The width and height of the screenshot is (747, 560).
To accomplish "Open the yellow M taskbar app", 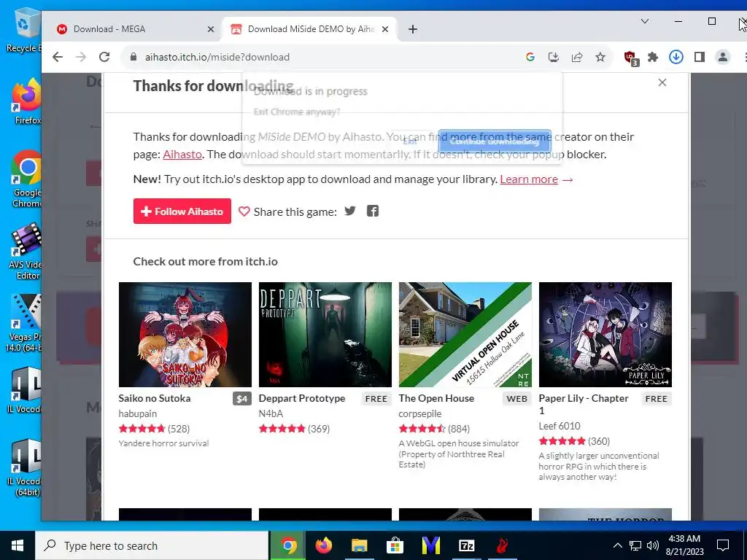I will (x=430, y=545).
